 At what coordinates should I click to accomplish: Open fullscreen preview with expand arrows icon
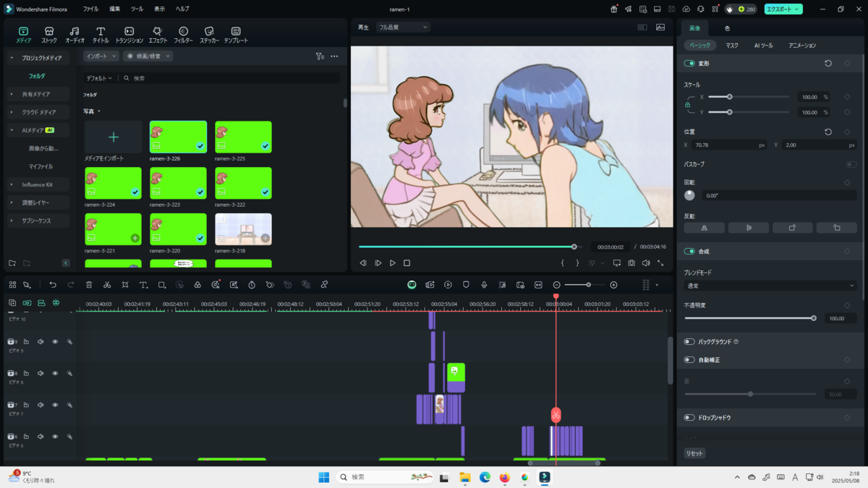click(x=660, y=263)
